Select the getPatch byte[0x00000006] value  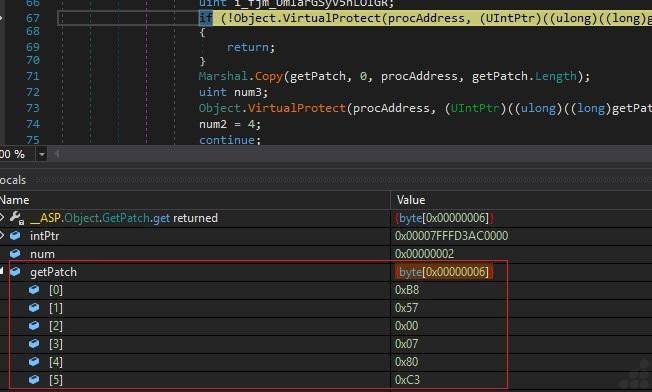click(444, 272)
